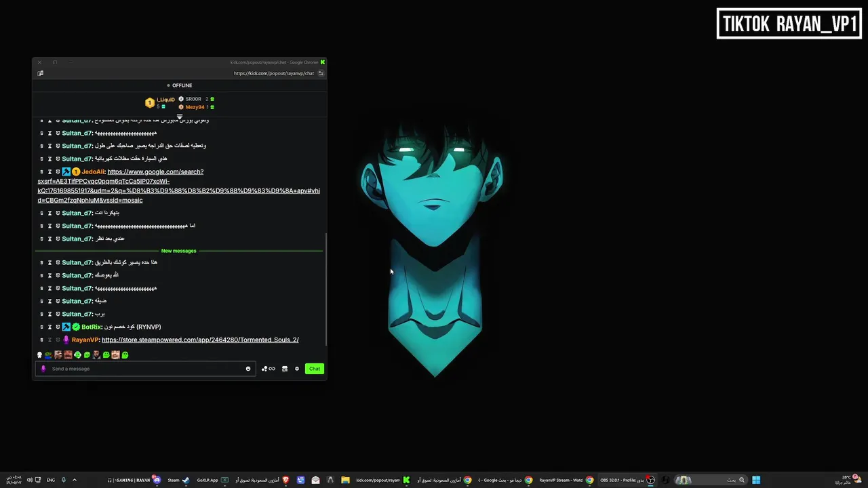Click the timeout hourglass icon on BotRix message

[50, 327]
